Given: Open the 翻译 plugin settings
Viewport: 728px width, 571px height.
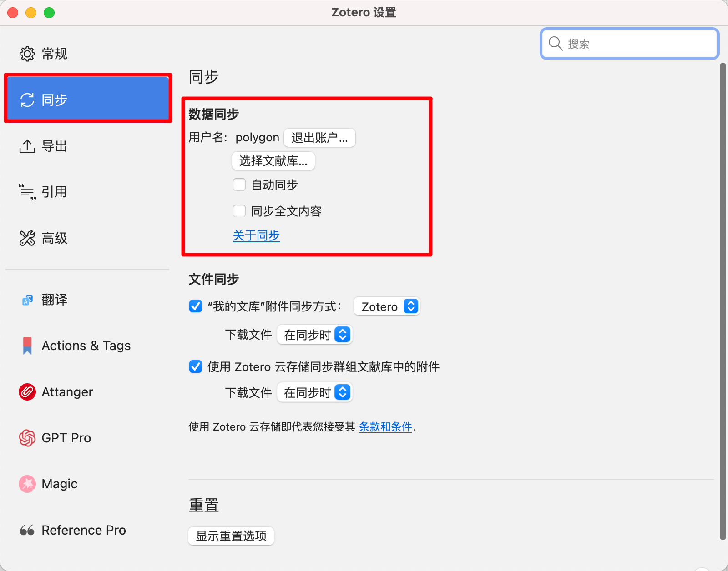Looking at the screenshot, I should pos(87,300).
